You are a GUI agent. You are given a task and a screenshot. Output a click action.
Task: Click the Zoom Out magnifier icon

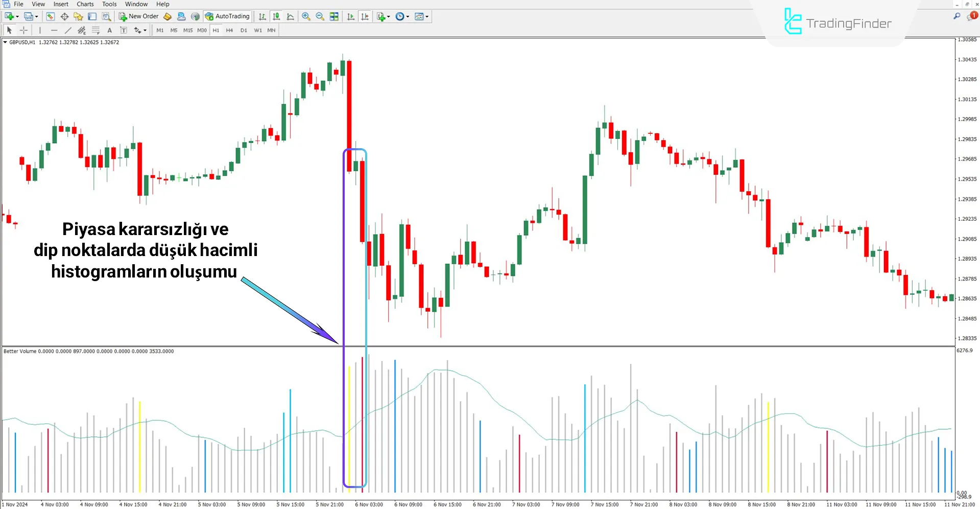click(320, 16)
